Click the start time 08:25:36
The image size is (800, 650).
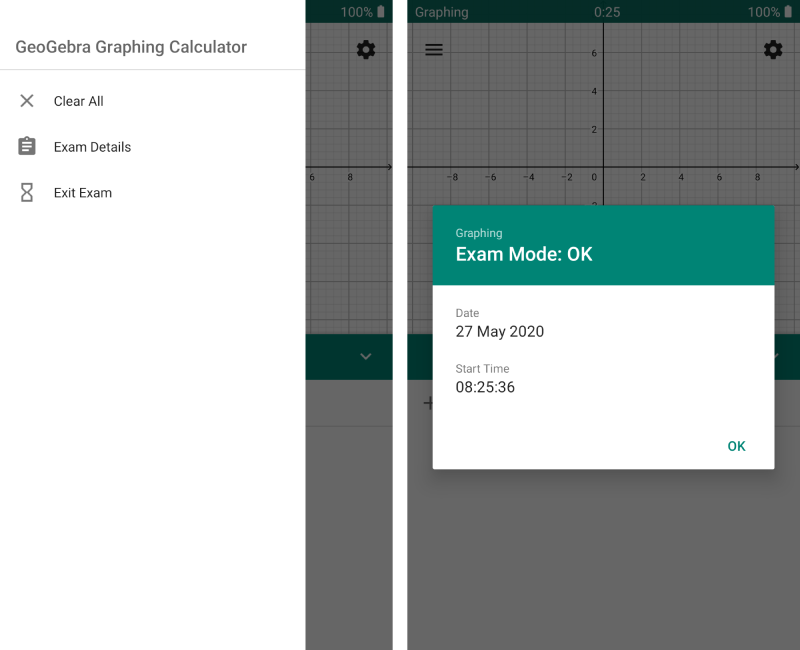tap(485, 387)
